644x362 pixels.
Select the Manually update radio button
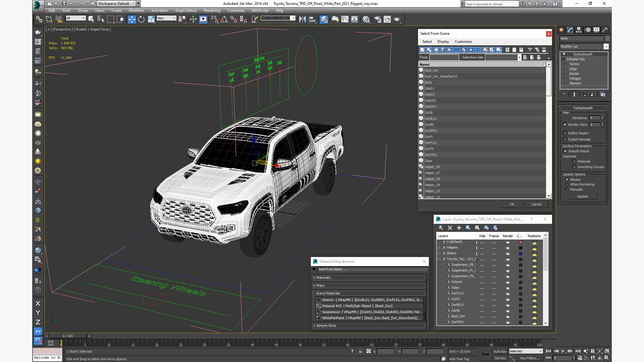click(567, 190)
